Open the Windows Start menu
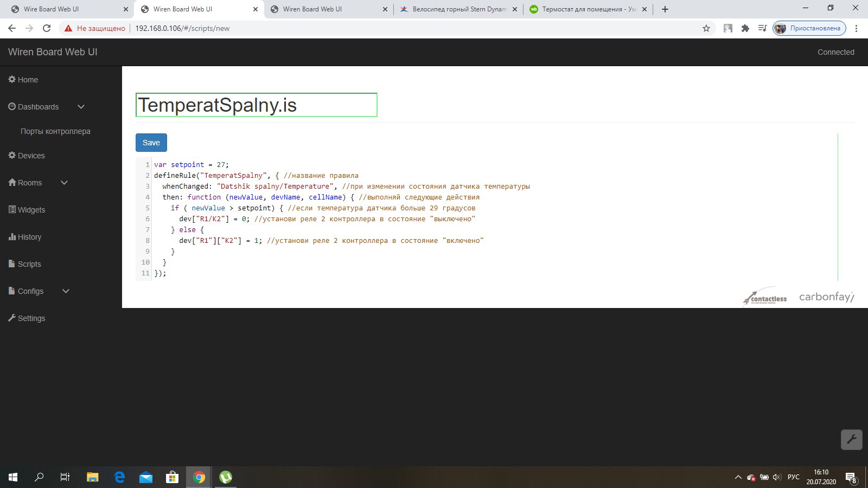 point(13,477)
